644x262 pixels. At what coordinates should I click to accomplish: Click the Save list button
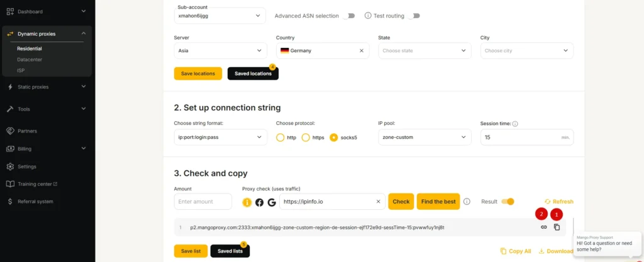coord(191,251)
